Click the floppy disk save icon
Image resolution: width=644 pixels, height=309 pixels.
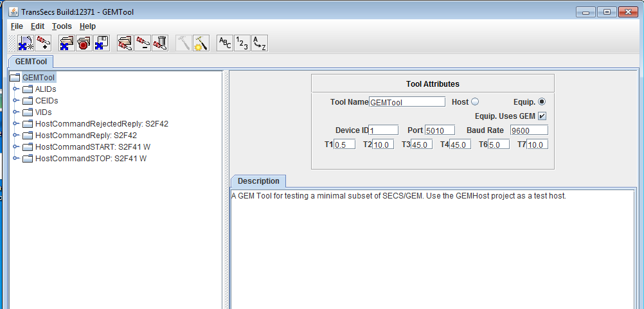coord(102,43)
